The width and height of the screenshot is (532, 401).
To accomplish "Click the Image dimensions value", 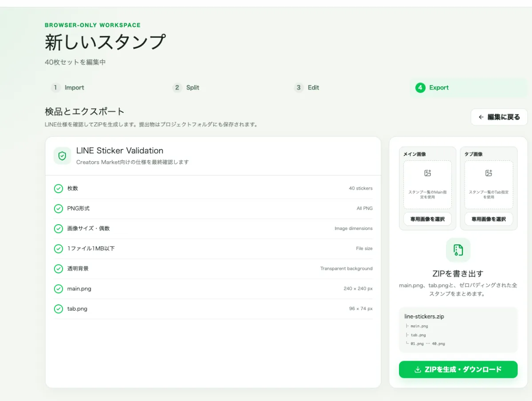I will [x=353, y=229].
